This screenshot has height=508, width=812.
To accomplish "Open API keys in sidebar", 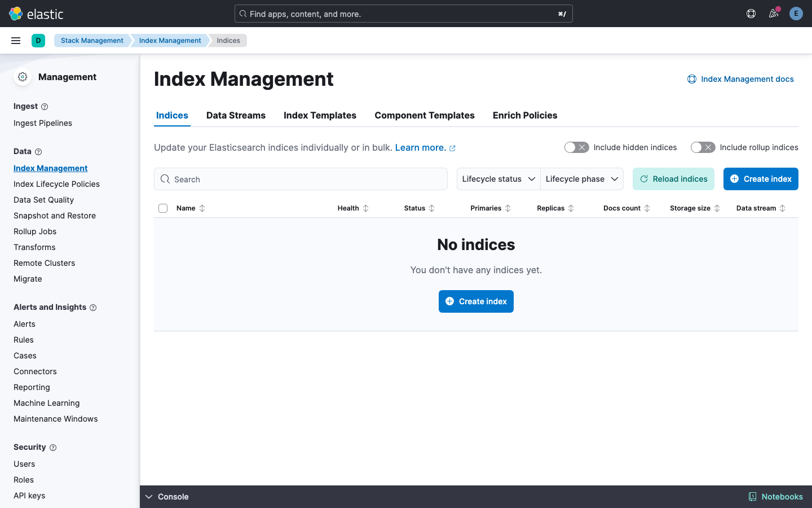I will [x=29, y=496].
